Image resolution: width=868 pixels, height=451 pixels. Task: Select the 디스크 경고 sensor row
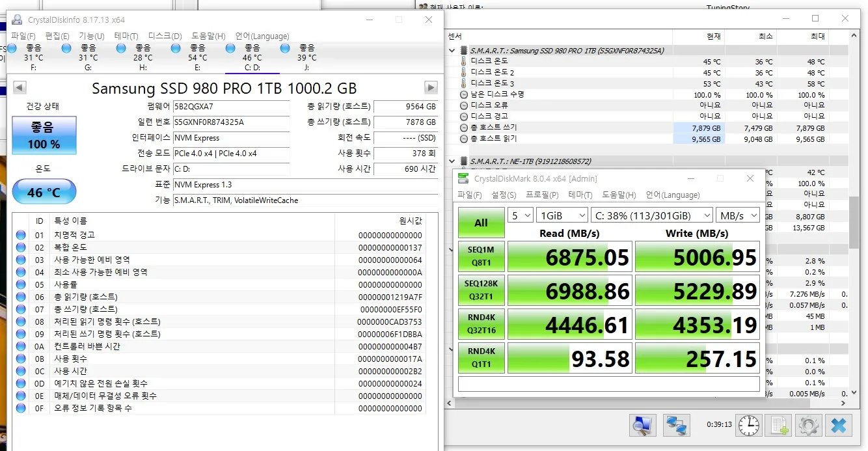pos(647,116)
